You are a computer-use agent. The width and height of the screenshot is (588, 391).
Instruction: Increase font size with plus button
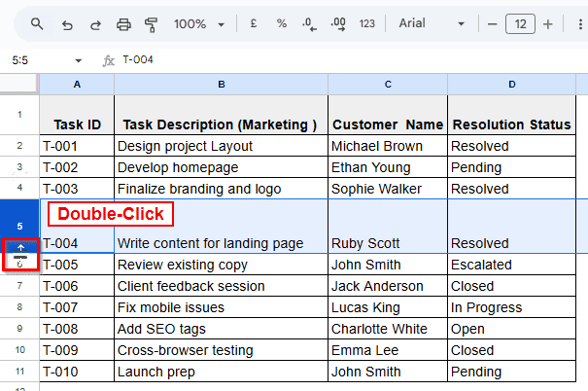click(x=548, y=23)
